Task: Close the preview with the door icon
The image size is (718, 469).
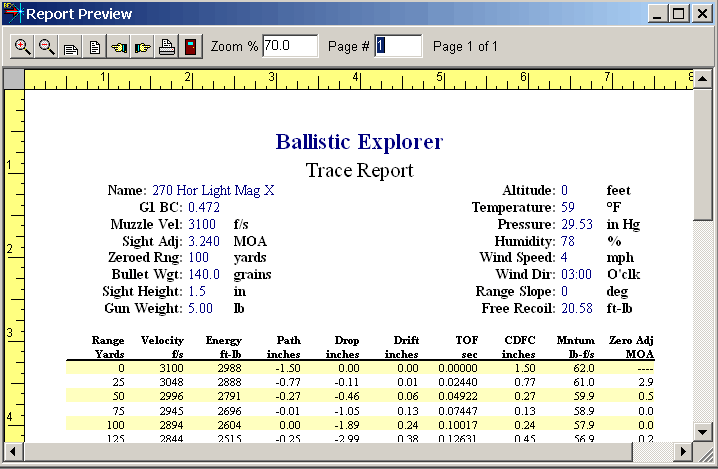Action: [x=190, y=46]
